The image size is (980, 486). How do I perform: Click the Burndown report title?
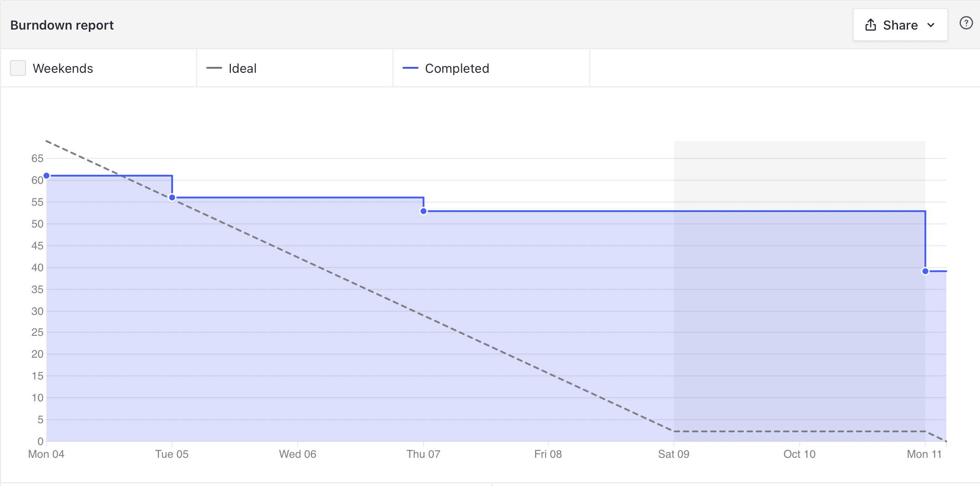pos(62,25)
